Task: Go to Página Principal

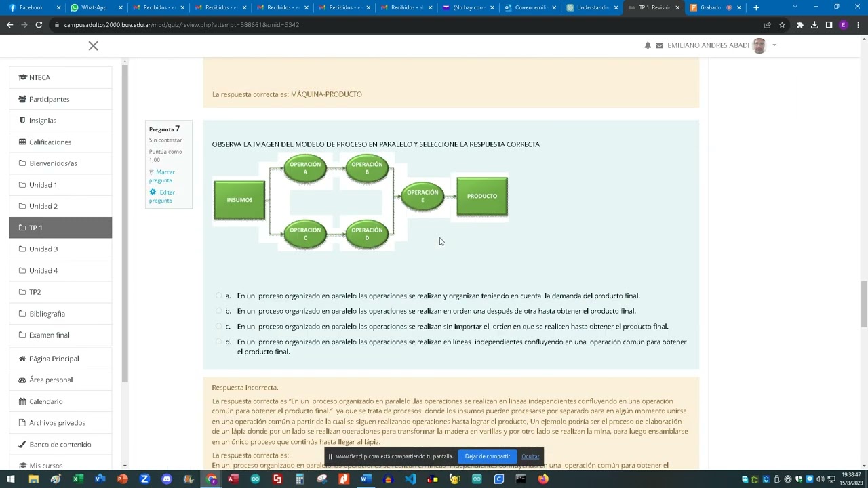Action: pos(60,359)
